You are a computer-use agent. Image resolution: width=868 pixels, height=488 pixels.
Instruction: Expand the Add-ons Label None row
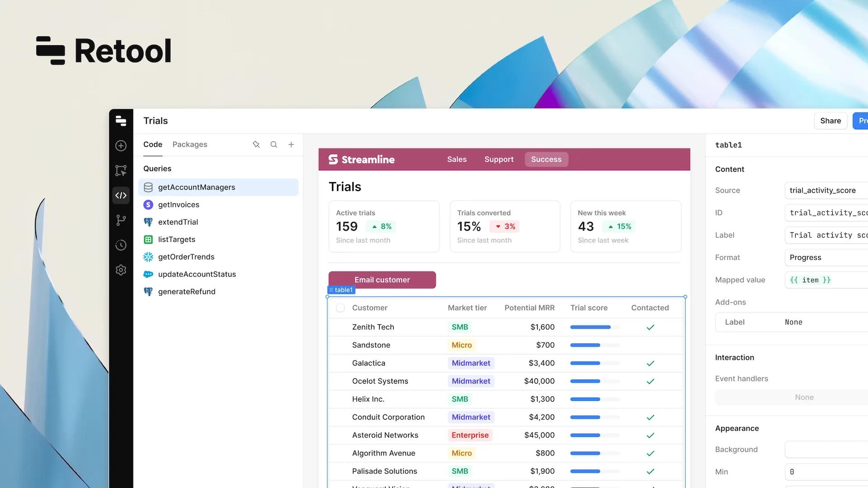(791, 322)
